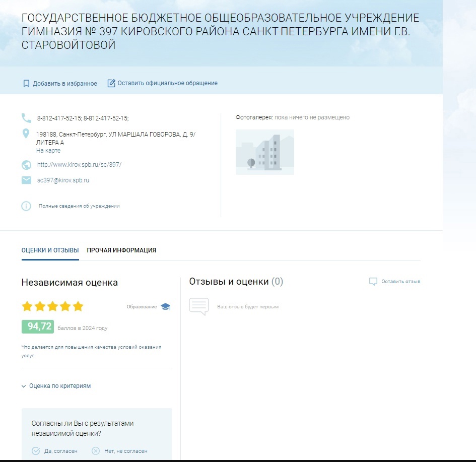The width and height of the screenshot is (476, 462).
Task: Open link about improving service quality conditions
Action: click(91, 351)
